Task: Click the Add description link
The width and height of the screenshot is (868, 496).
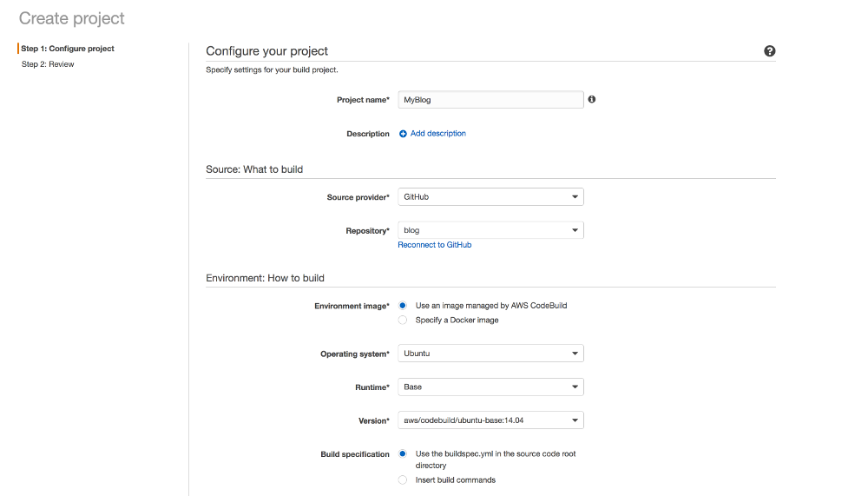Action: [x=437, y=134]
